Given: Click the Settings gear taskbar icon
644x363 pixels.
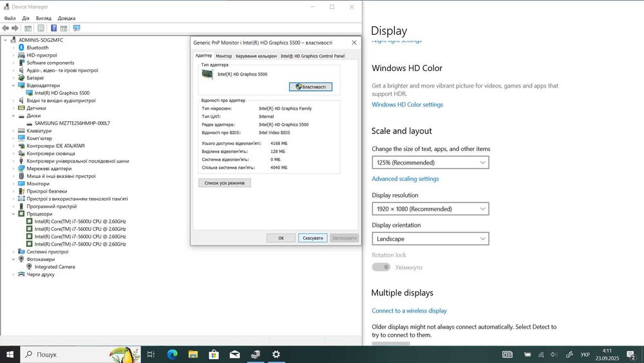Looking at the screenshot, I should point(276,355).
